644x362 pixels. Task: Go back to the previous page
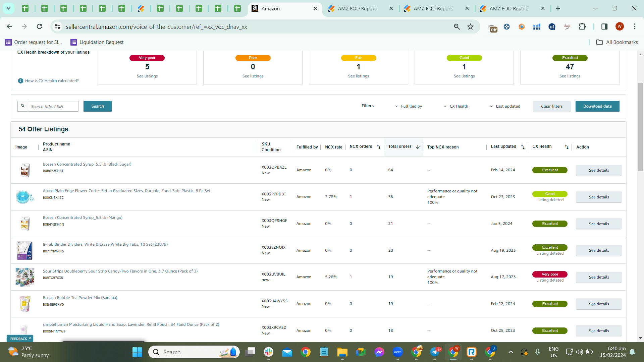pyautogui.click(x=9, y=26)
